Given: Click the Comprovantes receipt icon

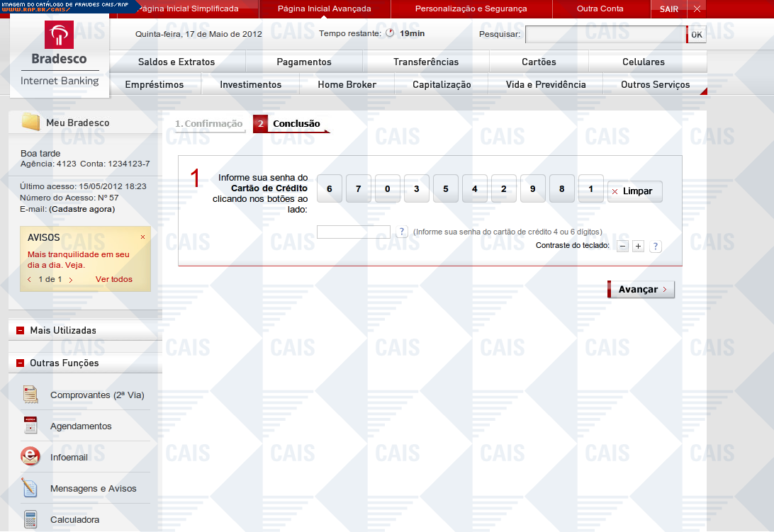Looking at the screenshot, I should (x=30, y=395).
